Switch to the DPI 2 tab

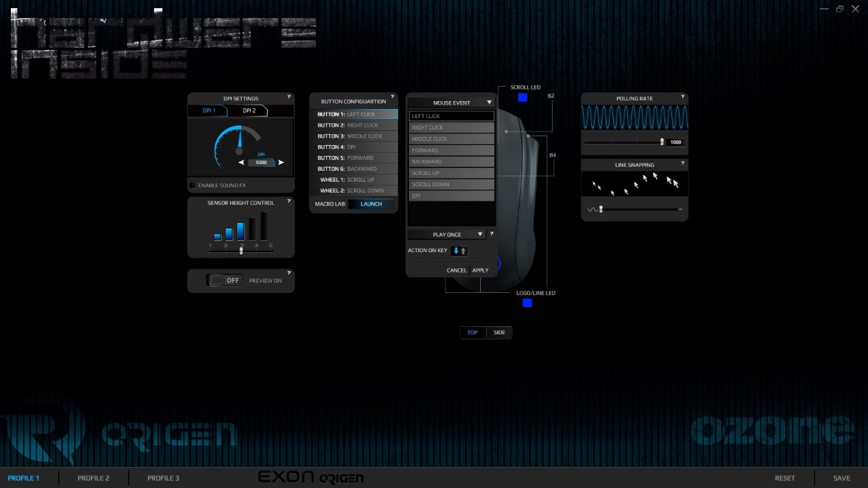pos(250,110)
